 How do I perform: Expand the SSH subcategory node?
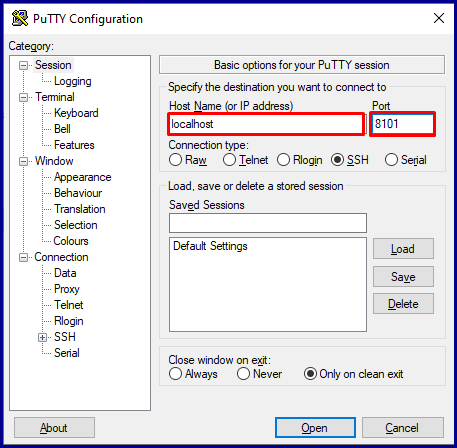click(x=42, y=337)
